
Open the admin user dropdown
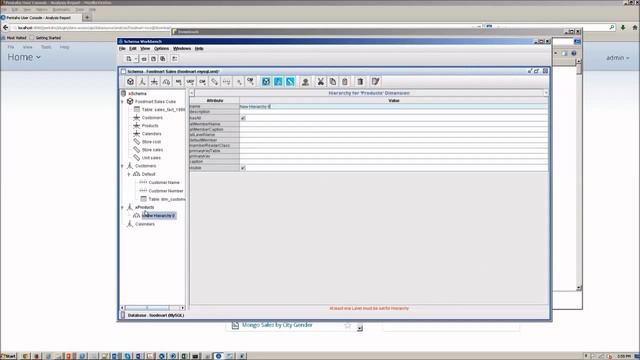[x=618, y=58]
